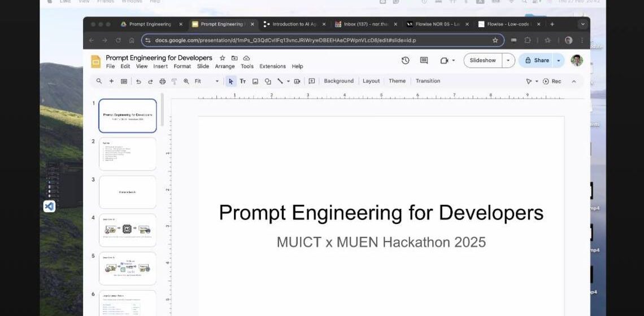Click the Theme button

coord(397,81)
